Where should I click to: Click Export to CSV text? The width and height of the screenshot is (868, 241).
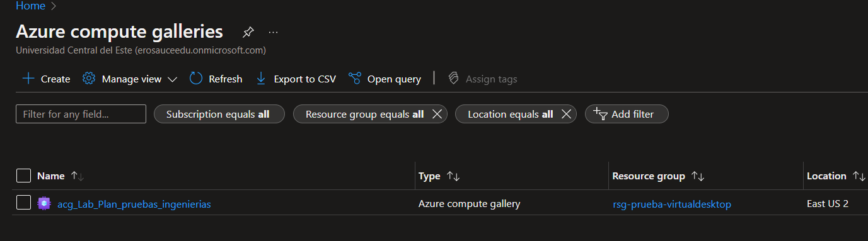(x=305, y=79)
